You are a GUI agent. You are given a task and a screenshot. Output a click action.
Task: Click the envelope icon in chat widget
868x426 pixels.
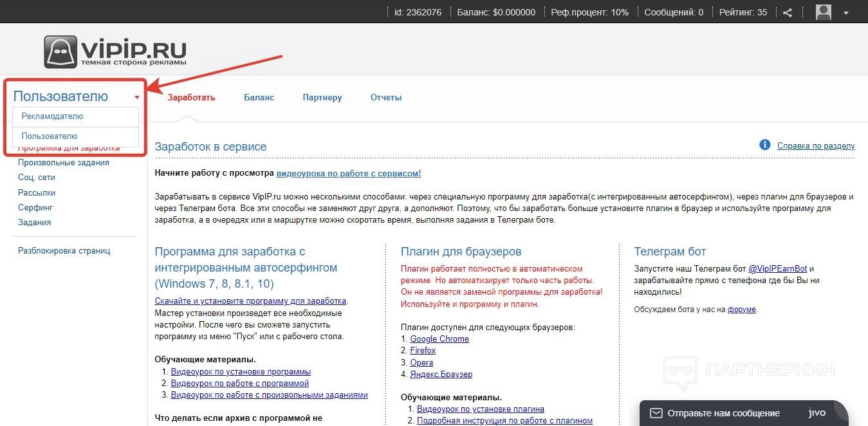(656, 413)
